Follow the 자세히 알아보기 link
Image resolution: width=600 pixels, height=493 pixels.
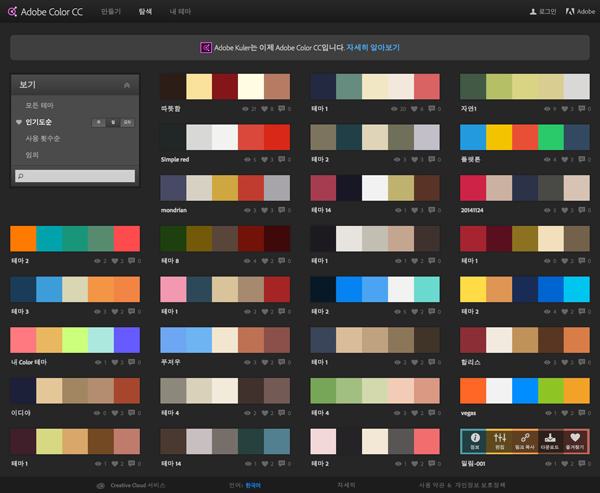click(372, 47)
